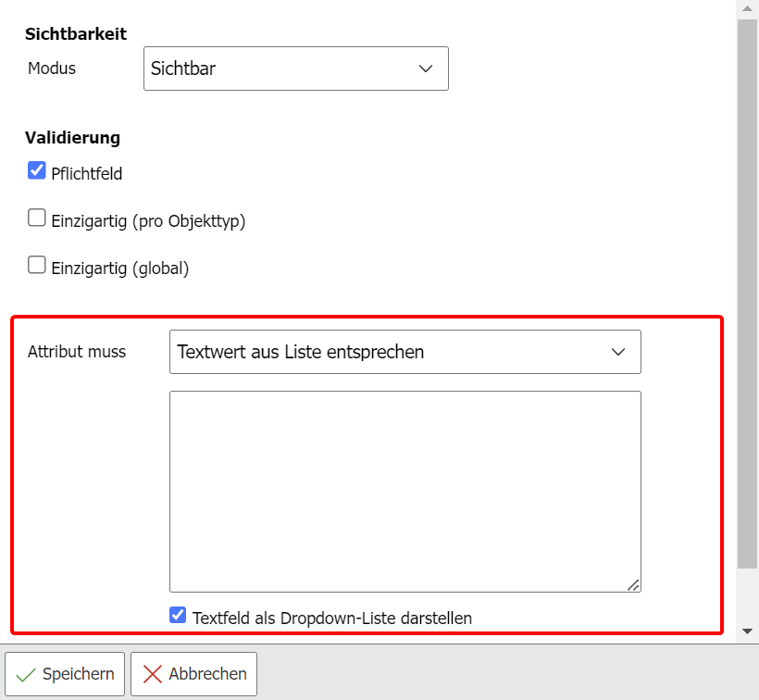Uncheck the Pflichtfeld checkbox
The height and width of the screenshot is (700, 759).
tap(37, 170)
